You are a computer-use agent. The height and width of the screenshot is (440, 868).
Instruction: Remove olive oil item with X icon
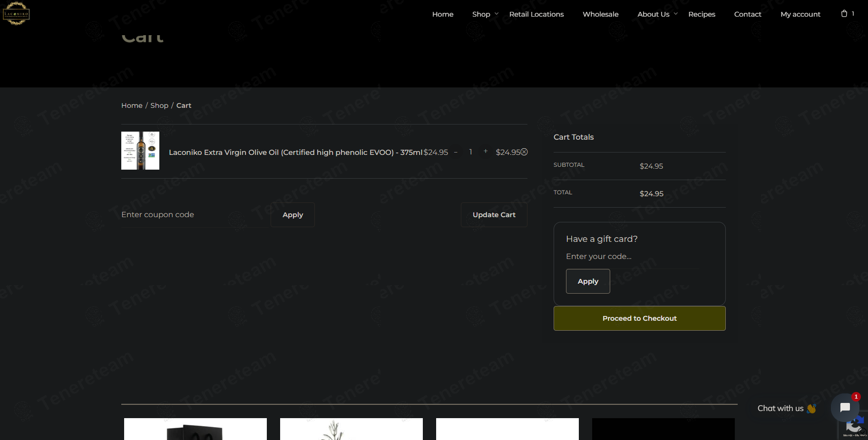[x=524, y=152]
